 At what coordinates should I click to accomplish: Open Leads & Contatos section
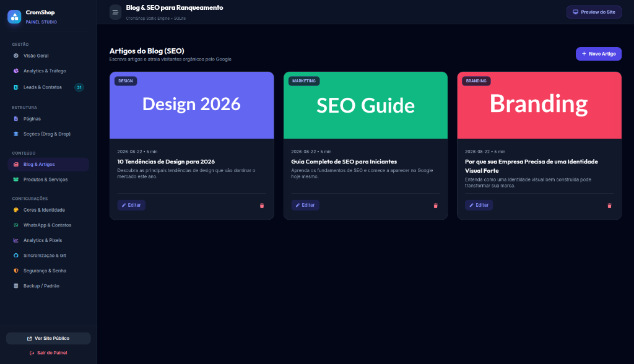point(48,87)
